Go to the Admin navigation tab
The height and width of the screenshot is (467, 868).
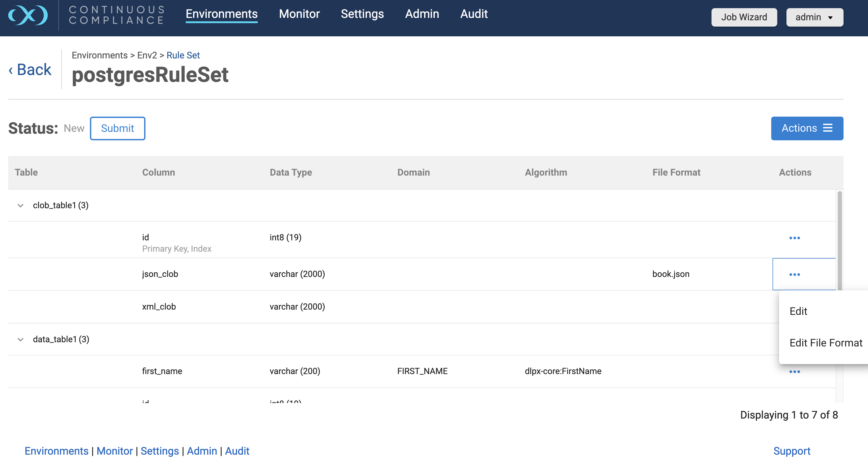422,14
